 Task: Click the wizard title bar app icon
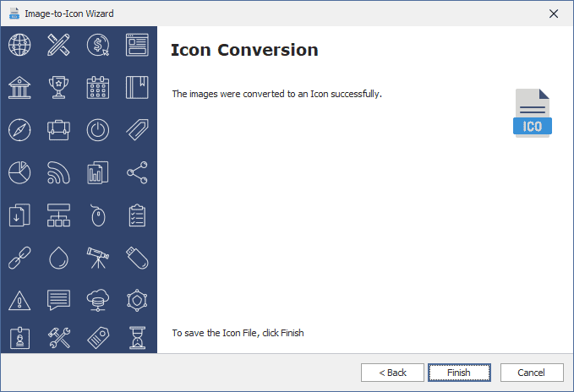click(x=14, y=14)
